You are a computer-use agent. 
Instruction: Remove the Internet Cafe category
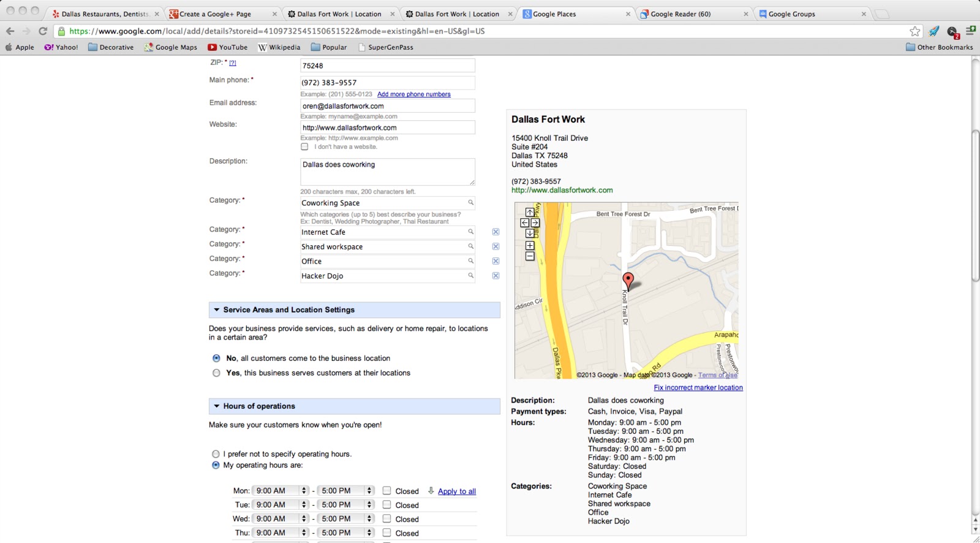click(496, 232)
